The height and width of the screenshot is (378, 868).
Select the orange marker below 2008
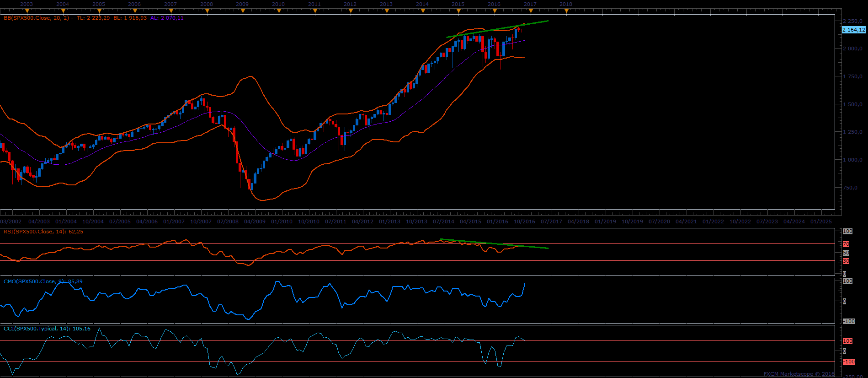tap(207, 11)
